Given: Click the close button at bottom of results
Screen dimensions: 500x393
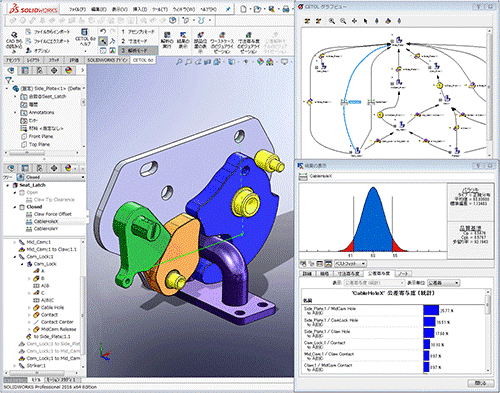Looking at the screenshot, I should pos(480,383).
